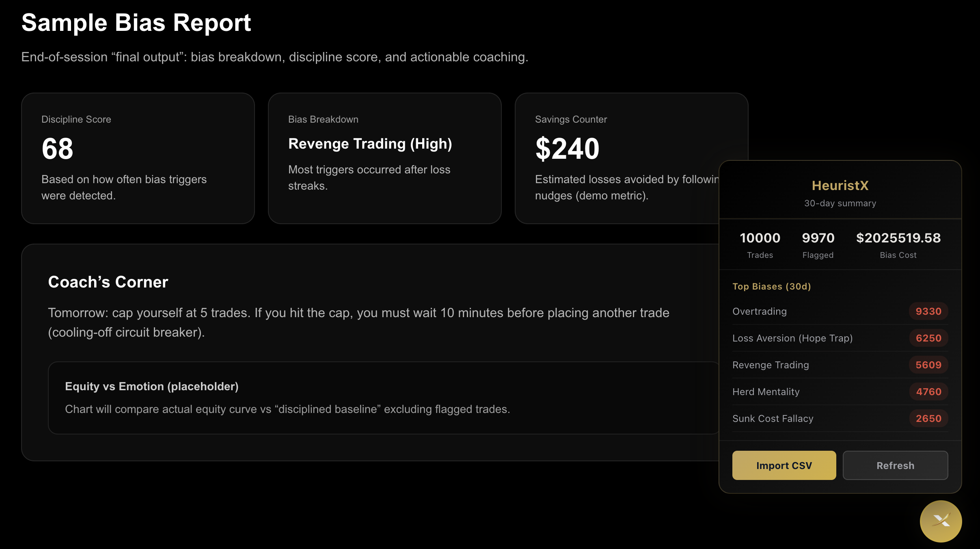Click the Refresh button
The image size is (980, 549).
pyautogui.click(x=895, y=465)
